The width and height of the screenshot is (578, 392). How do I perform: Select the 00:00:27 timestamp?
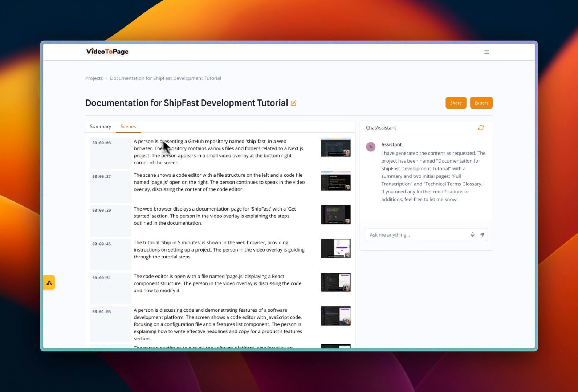pos(102,177)
